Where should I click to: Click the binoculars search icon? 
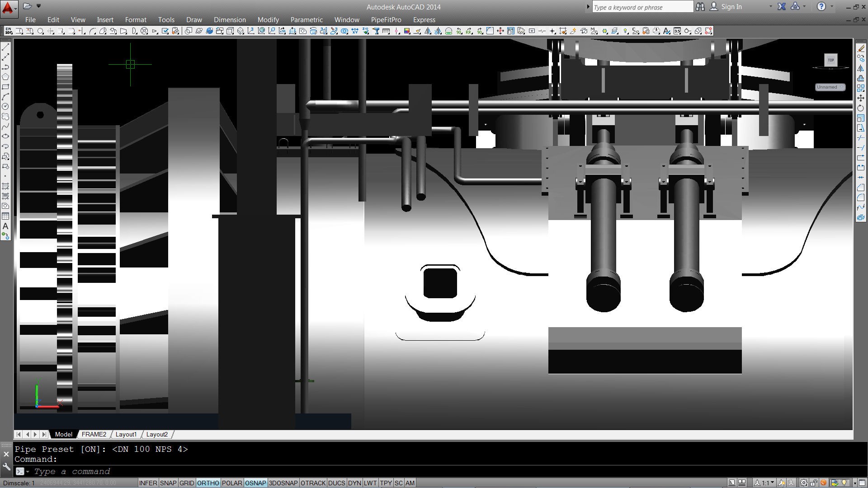(x=700, y=7)
